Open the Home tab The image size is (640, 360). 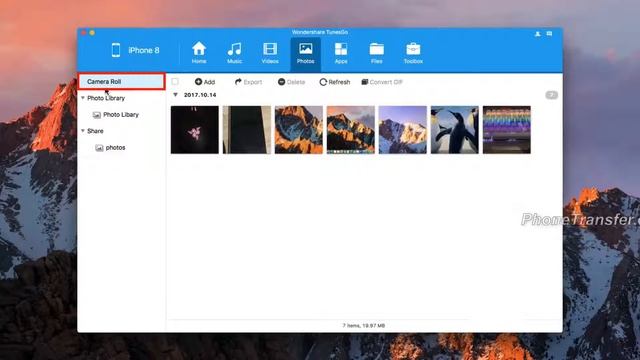(199, 53)
